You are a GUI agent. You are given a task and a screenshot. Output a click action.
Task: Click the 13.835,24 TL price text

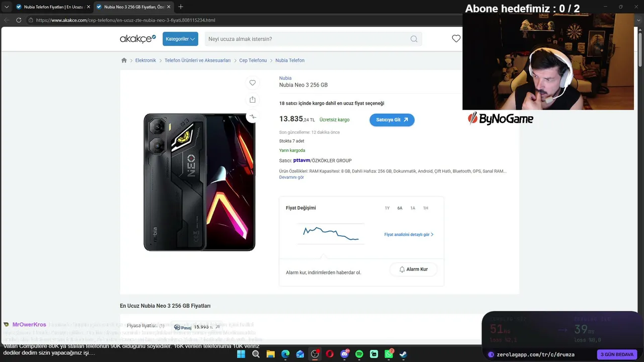coord(297,119)
